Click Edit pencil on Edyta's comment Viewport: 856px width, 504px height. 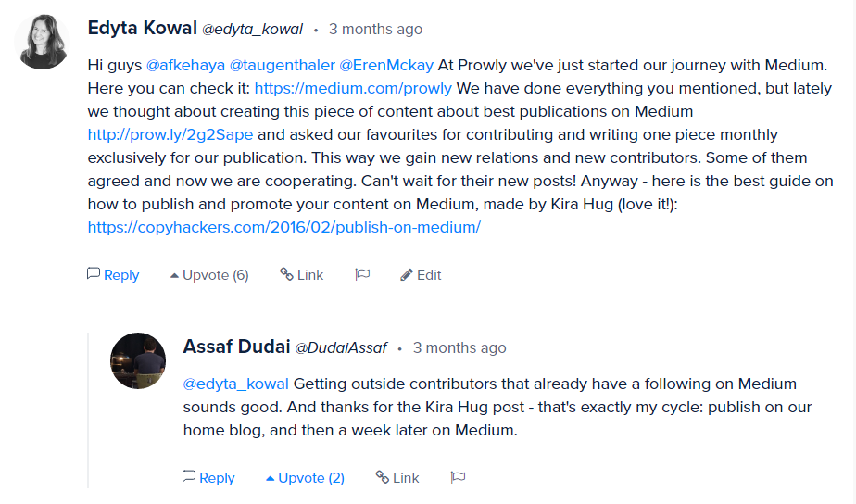421,274
